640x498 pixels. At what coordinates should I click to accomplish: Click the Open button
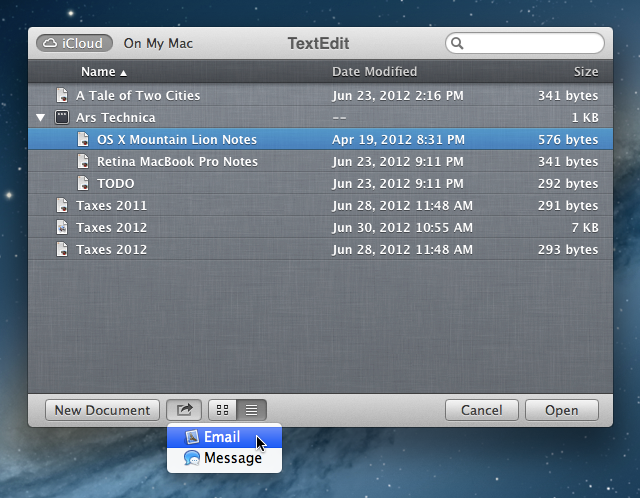pos(562,410)
